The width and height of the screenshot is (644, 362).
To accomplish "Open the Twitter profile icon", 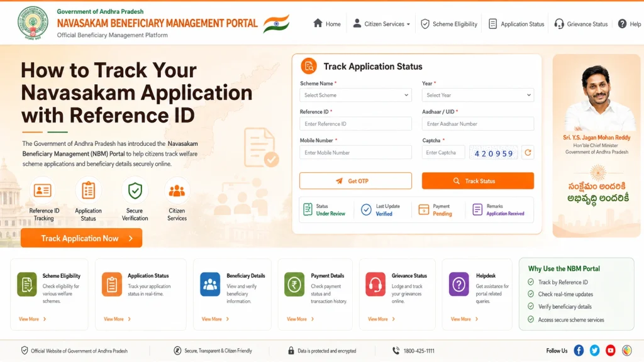I will pyautogui.click(x=594, y=351).
